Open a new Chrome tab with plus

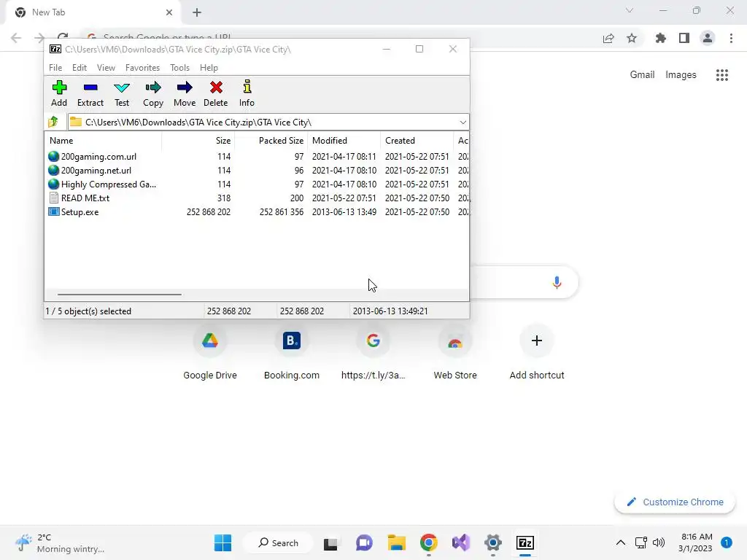tap(197, 12)
